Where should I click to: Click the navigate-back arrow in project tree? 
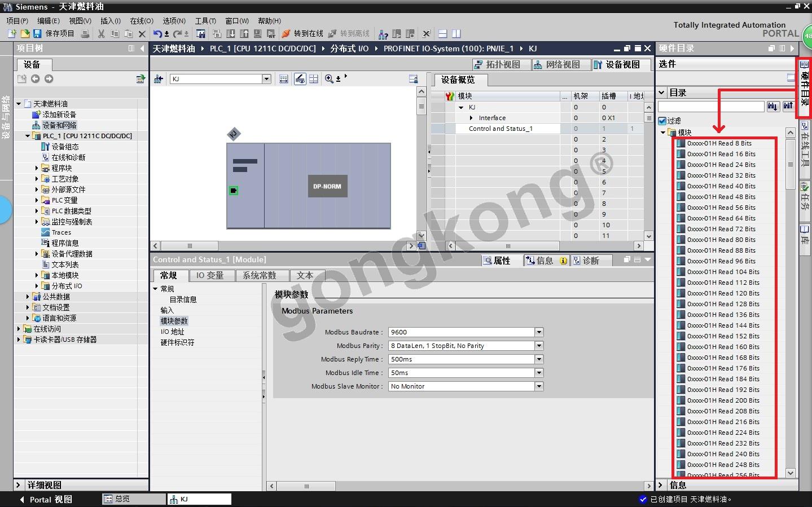coord(35,79)
